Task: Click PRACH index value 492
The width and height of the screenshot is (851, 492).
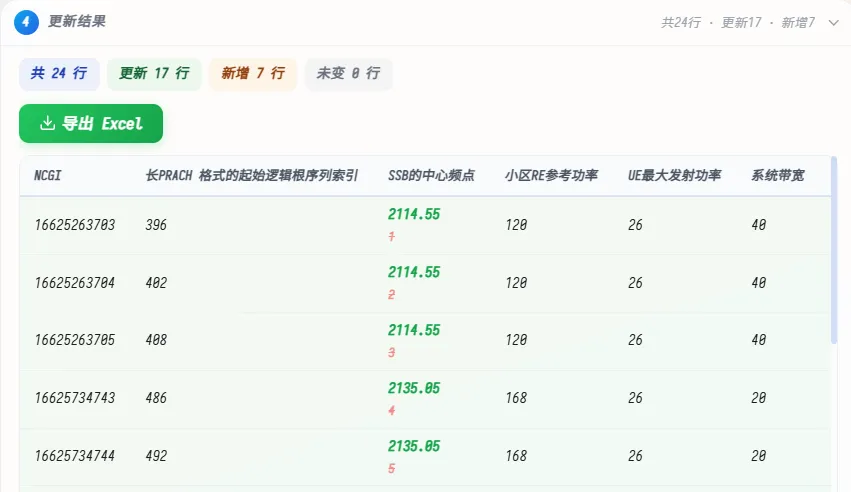Action: click(156, 456)
